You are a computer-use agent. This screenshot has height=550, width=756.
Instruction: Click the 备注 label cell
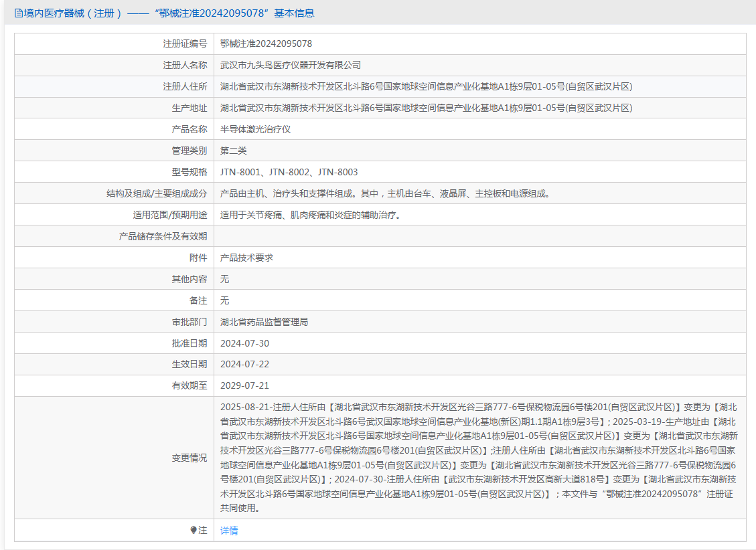pyautogui.click(x=115, y=300)
